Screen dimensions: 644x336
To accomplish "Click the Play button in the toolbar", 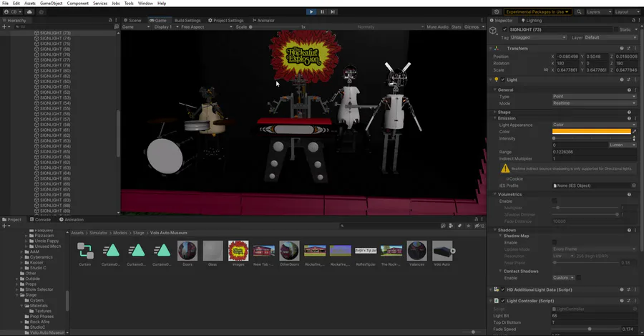I will pyautogui.click(x=311, y=12).
